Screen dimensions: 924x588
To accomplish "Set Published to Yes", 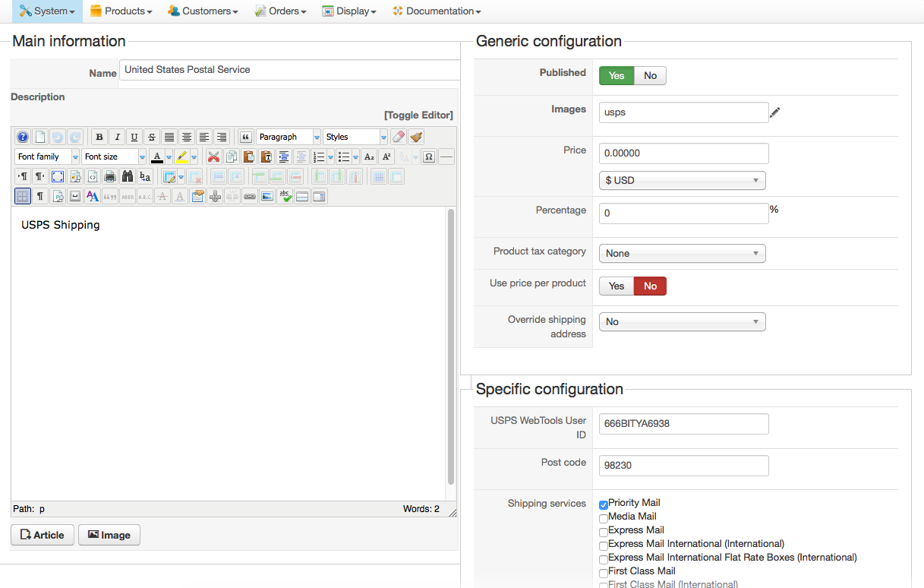I will tap(617, 75).
